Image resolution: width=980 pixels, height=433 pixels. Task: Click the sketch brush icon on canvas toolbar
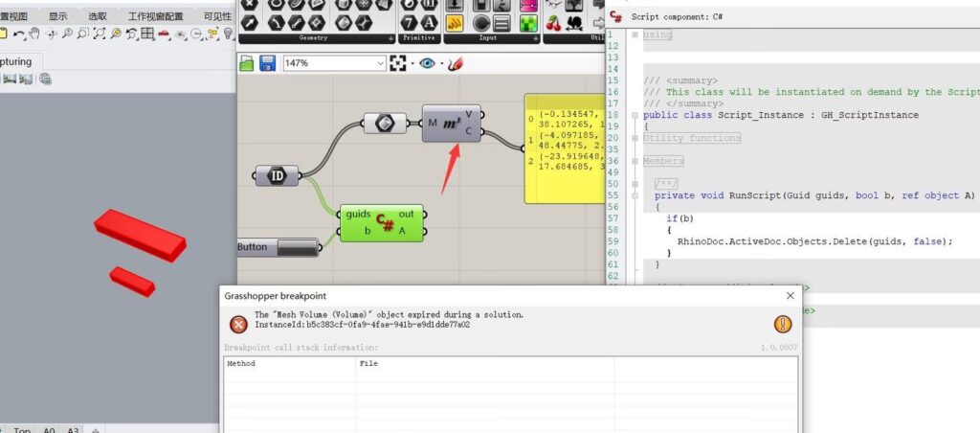[455, 63]
